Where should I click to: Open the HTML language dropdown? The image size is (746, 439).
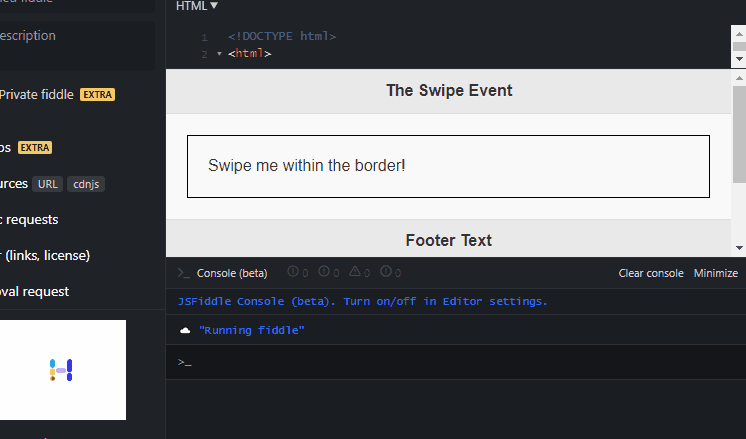coord(196,6)
